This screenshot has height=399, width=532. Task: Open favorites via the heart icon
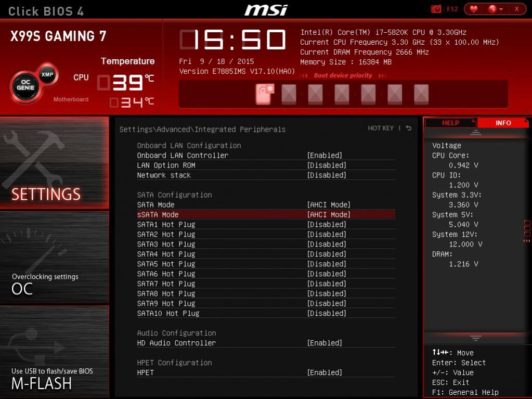click(x=474, y=9)
